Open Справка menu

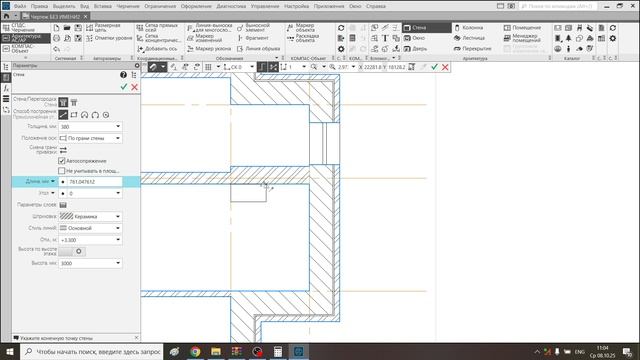point(376,6)
